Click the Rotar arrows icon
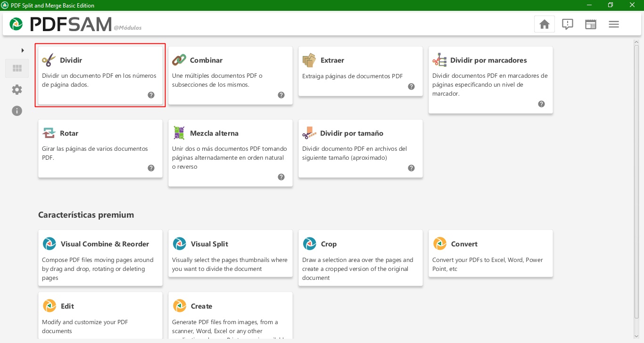 click(x=49, y=133)
